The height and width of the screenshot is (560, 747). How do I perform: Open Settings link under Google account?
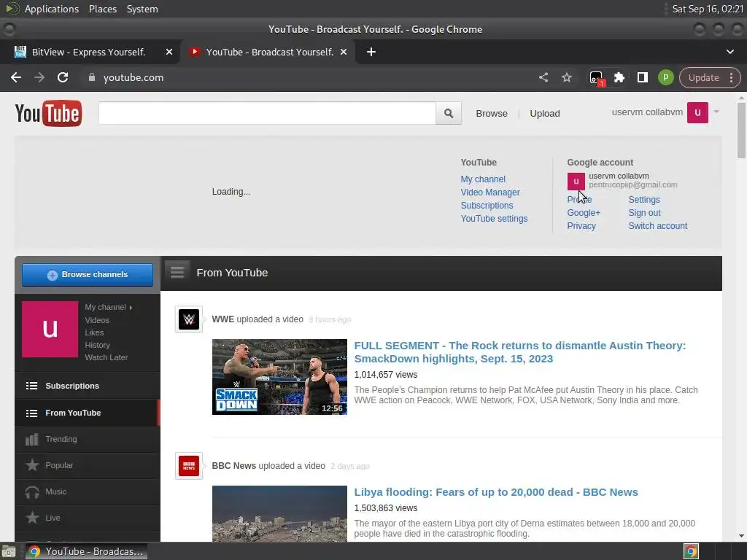coord(644,200)
